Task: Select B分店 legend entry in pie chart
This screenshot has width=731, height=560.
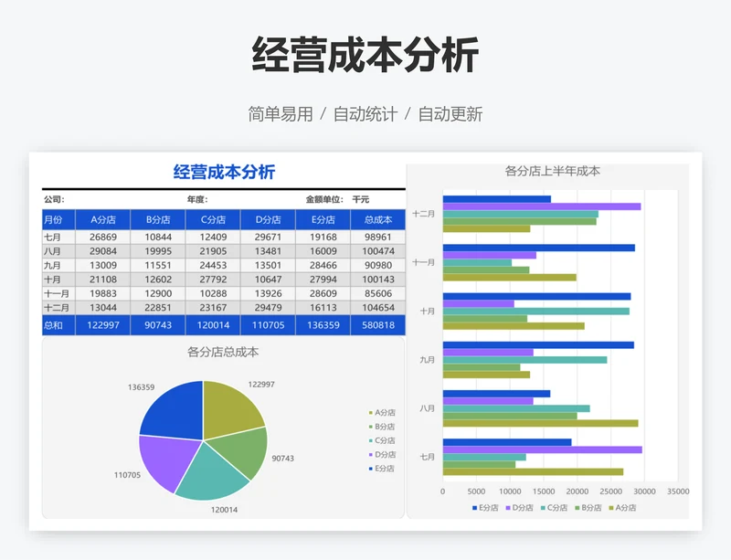Action: pyautogui.click(x=382, y=427)
